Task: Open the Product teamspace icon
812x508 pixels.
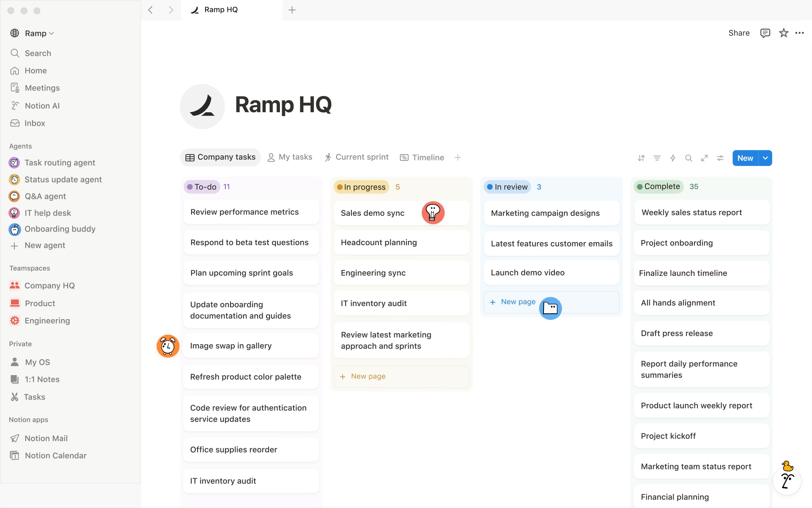Action: tap(15, 303)
